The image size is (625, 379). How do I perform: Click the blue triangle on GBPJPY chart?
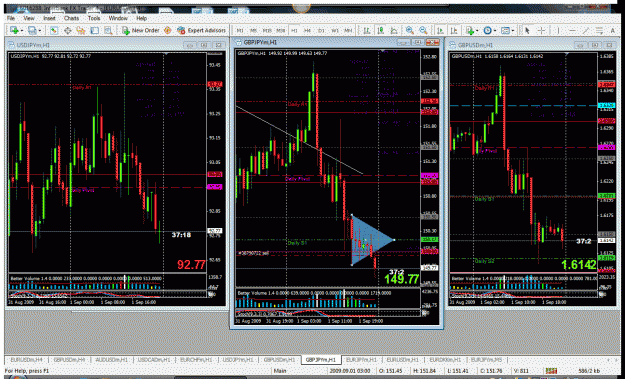[369, 240]
